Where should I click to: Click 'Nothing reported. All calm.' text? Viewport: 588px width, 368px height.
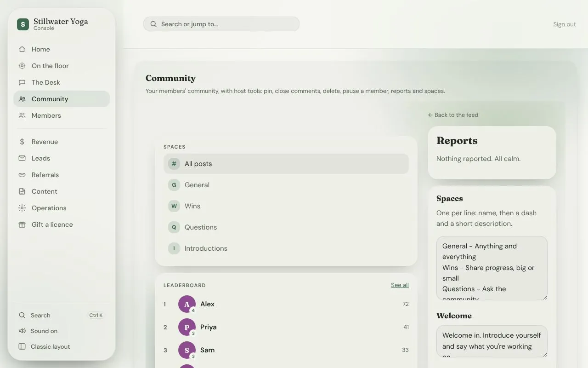(478, 159)
